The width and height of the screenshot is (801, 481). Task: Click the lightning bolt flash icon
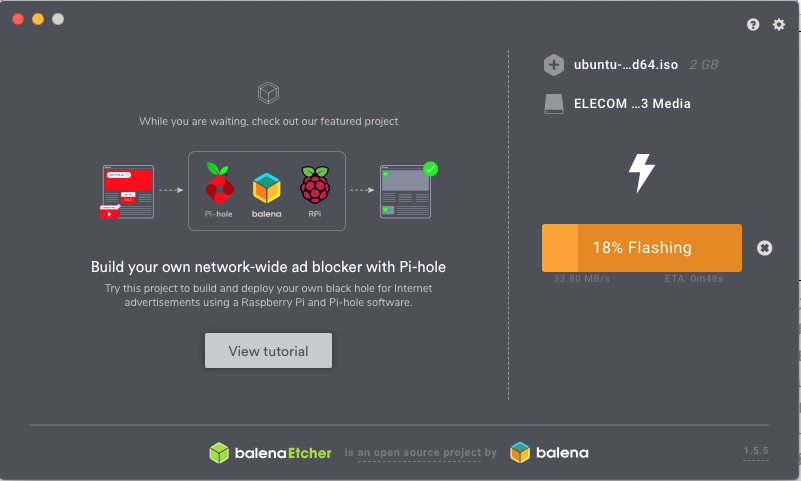[x=641, y=173]
